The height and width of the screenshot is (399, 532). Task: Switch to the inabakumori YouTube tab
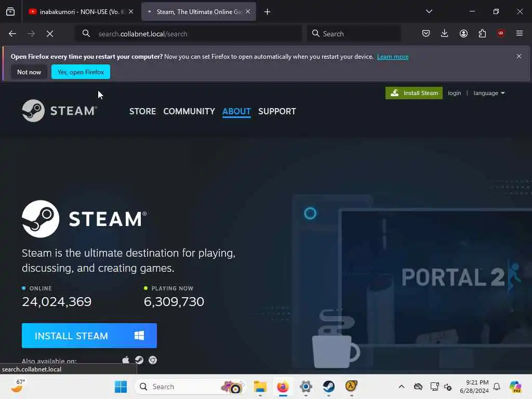click(81, 11)
